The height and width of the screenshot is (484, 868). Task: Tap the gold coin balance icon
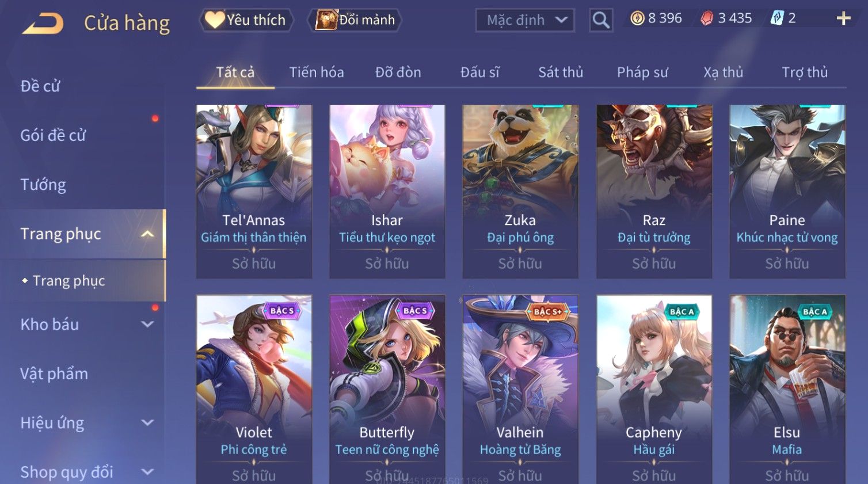pos(637,18)
